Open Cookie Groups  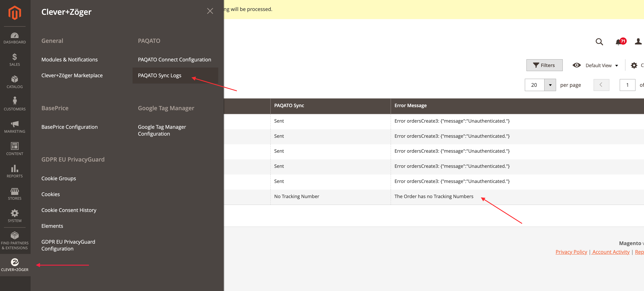pos(59,178)
